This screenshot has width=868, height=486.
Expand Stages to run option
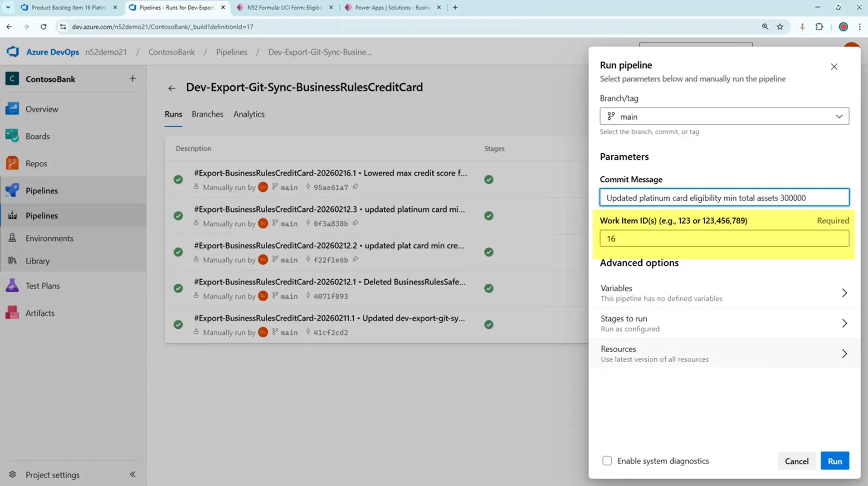[x=724, y=323]
